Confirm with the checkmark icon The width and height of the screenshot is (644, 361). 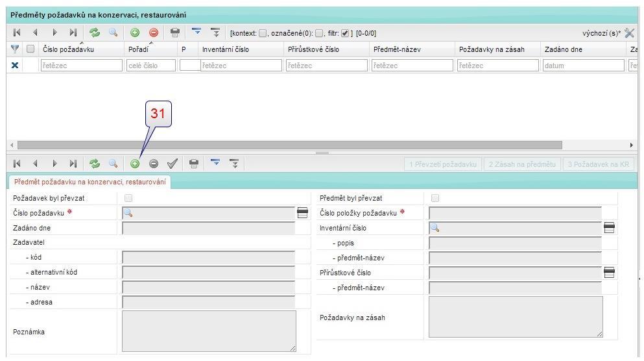pyautogui.click(x=173, y=164)
